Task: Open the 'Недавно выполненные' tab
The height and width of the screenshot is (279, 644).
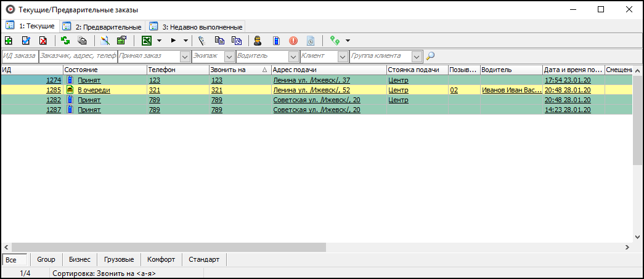Action: tap(197, 27)
